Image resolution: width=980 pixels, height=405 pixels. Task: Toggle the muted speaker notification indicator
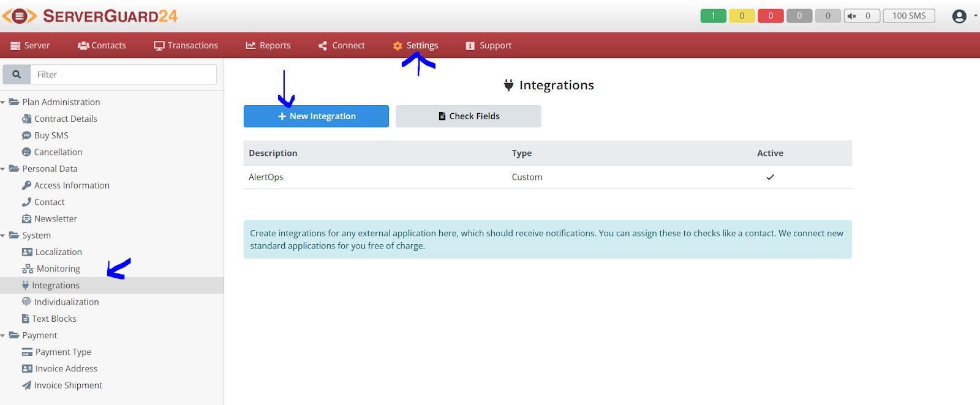pos(861,16)
